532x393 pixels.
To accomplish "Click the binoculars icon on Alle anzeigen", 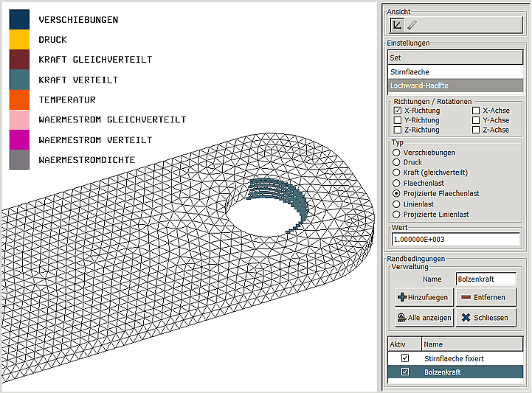I will coord(402,318).
